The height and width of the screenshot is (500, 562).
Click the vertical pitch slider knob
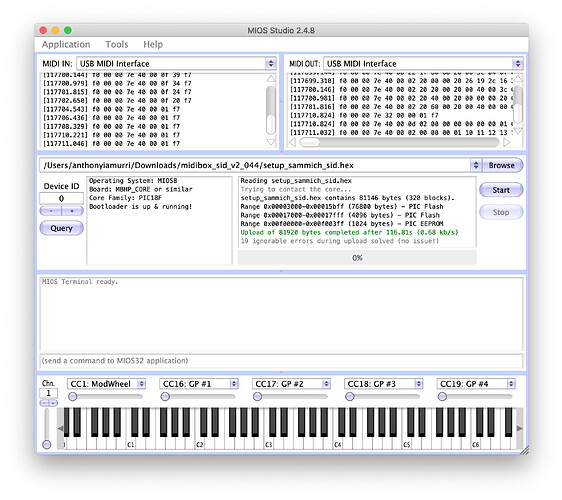click(47, 445)
